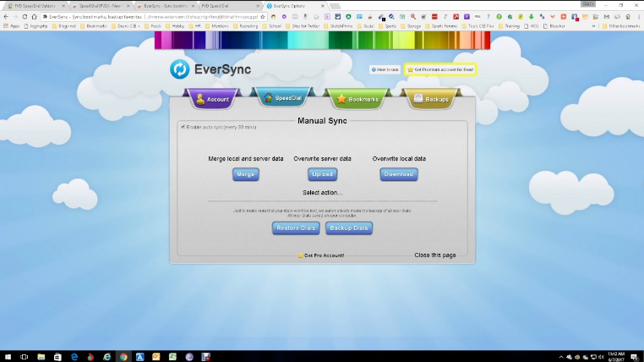Click the EverSync refresh logo icon
This screenshot has width=644, height=362.
pos(179,69)
